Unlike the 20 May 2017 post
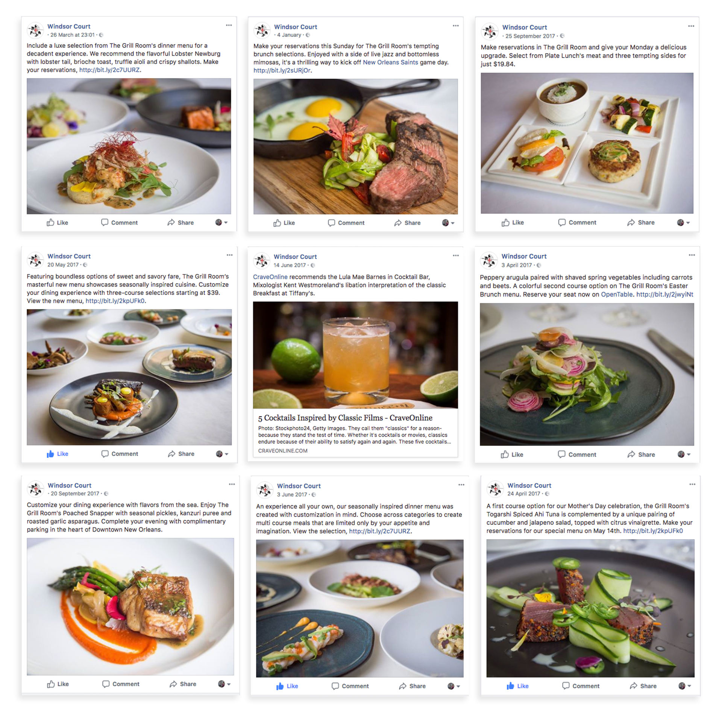The image size is (722, 728). [57, 454]
